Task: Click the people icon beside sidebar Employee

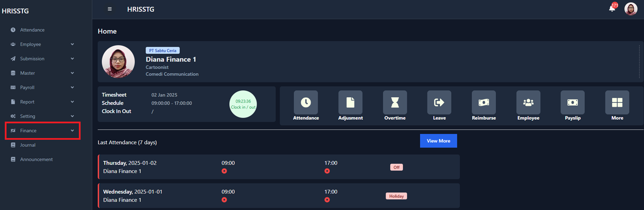Action: [13, 44]
